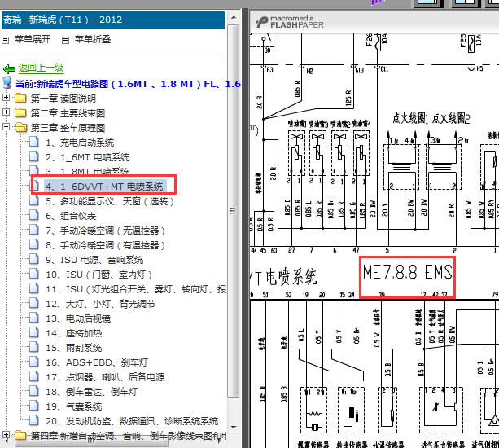Click the page icon beside 16、ABS+EBD

[34, 362]
